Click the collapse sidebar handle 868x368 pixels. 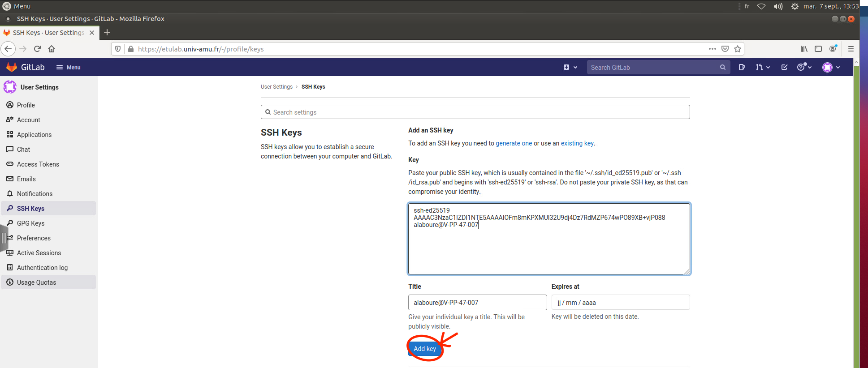click(4, 237)
